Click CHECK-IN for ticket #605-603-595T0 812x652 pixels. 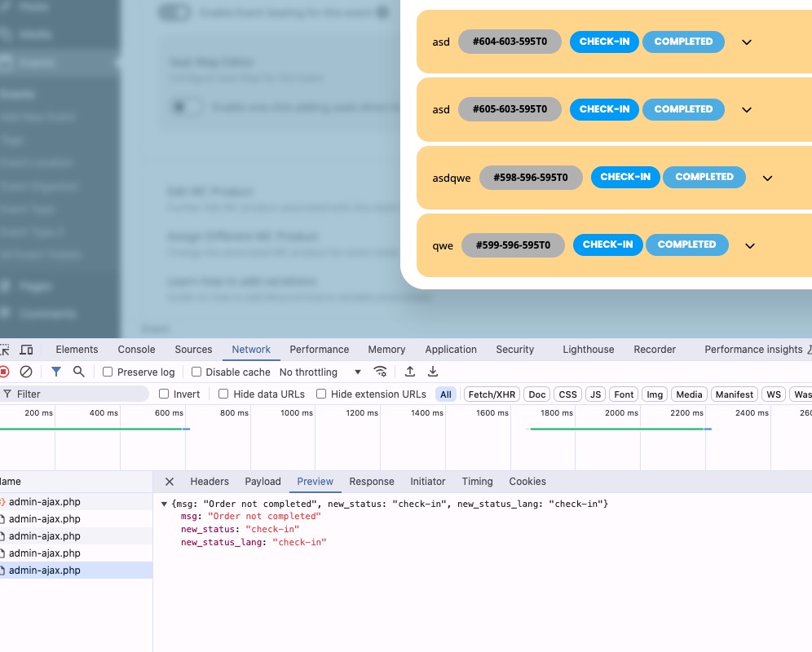click(604, 109)
